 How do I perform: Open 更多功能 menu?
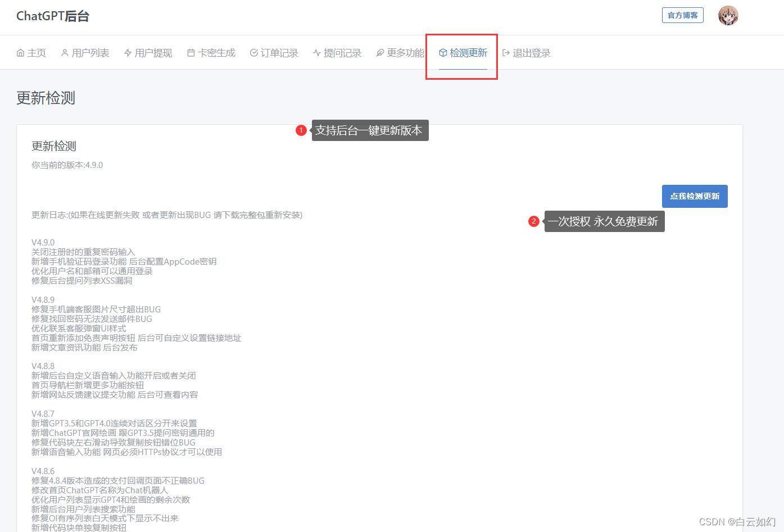tap(400, 53)
